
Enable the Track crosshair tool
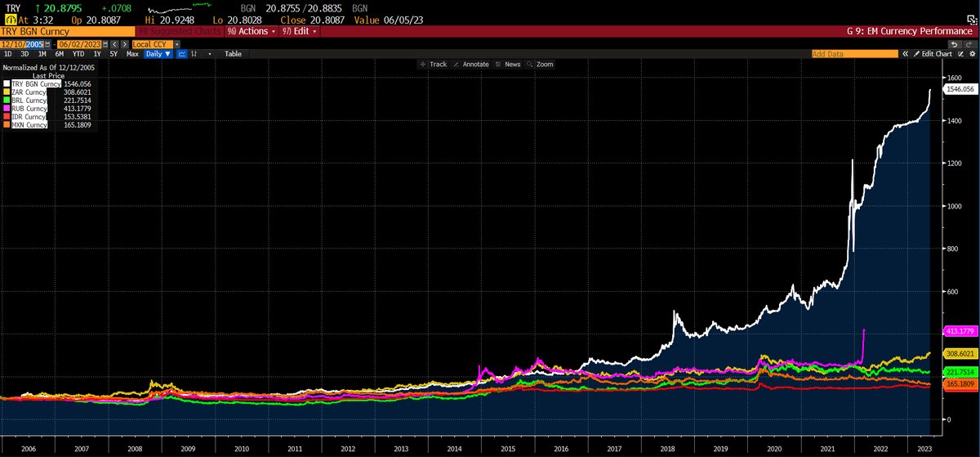click(x=433, y=64)
